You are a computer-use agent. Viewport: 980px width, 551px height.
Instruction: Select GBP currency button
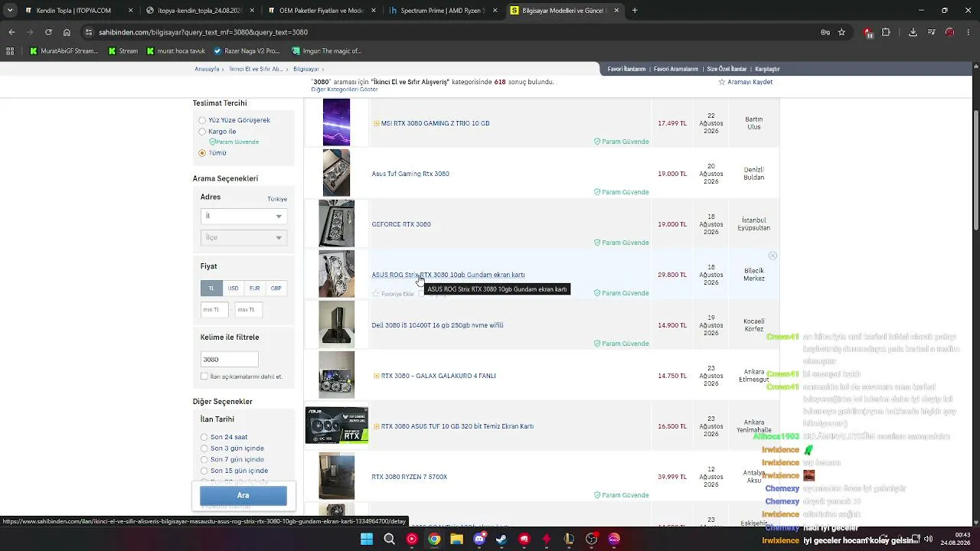276,289
